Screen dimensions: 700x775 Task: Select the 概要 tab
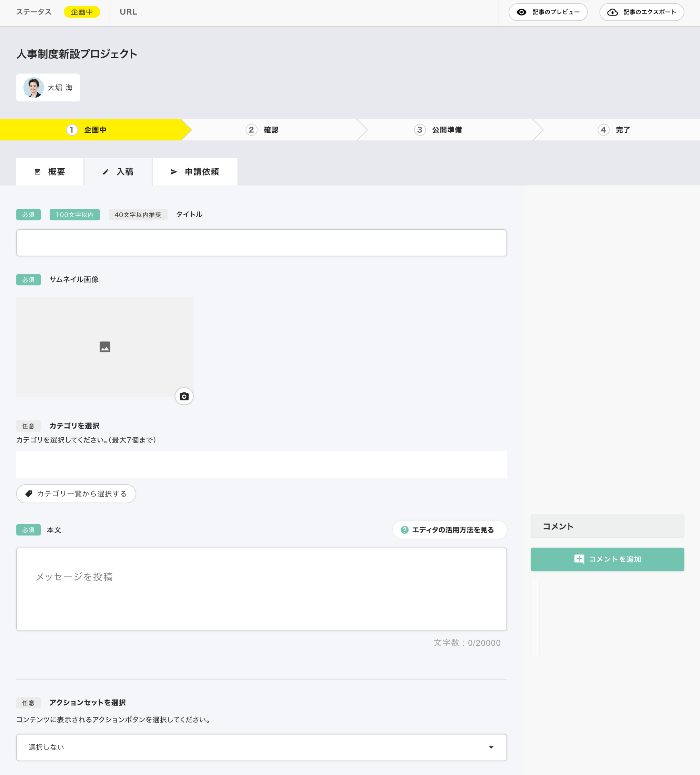click(x=50, y=172)
